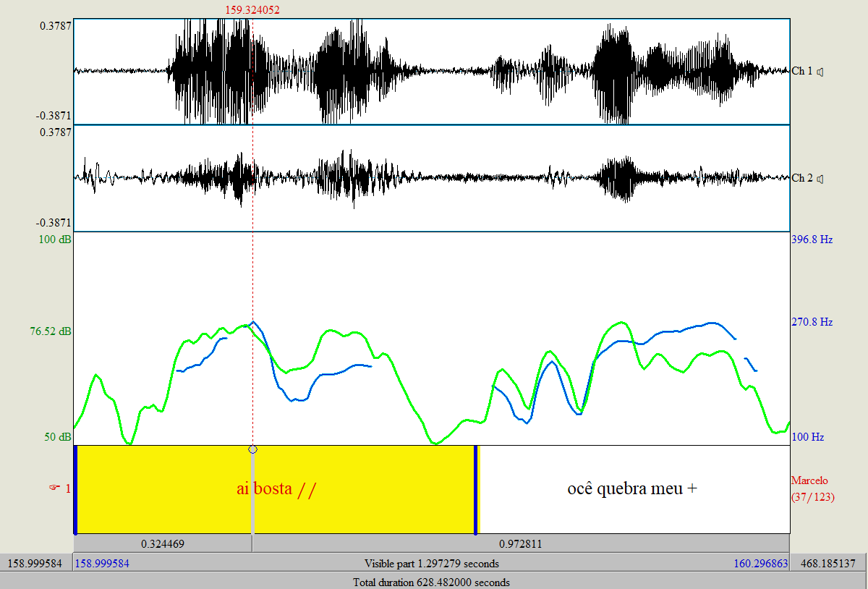Viewport: 868px width, 589px height.
Task: Click cursor time label 159.324052
Action: [x=252, y=10]
